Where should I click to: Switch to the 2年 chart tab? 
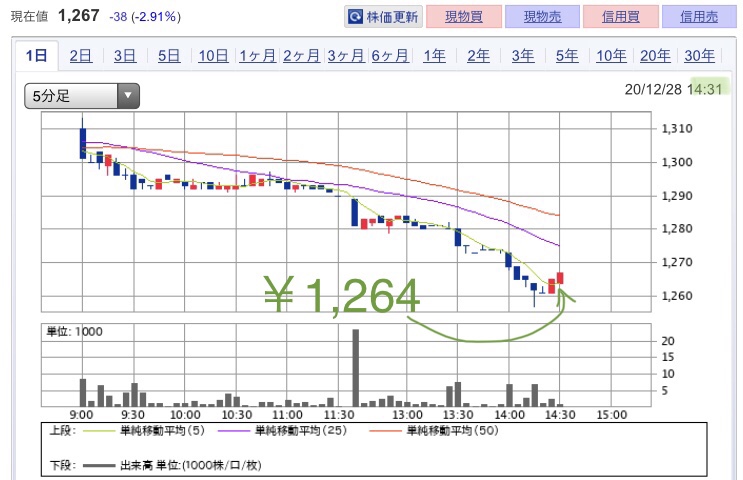pos(478,56)
